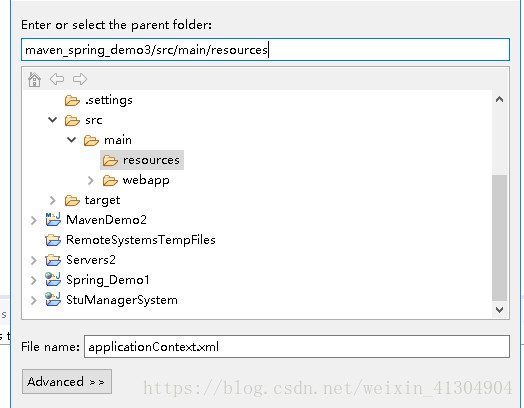Screen dimensions: 524x408
Task: Click the File name input field
Action: tap(297, 347)
